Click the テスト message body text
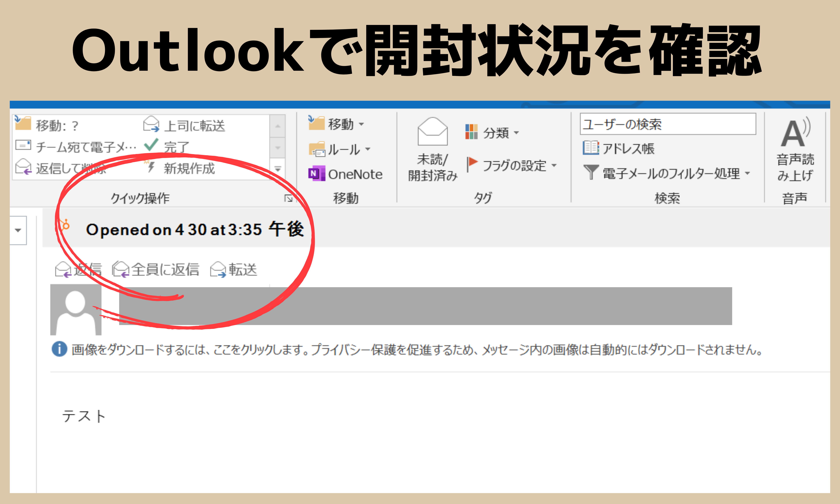Image resolution: width=840 pixels, height=504 pixels. pyautogui.click(x=84, y=416)
